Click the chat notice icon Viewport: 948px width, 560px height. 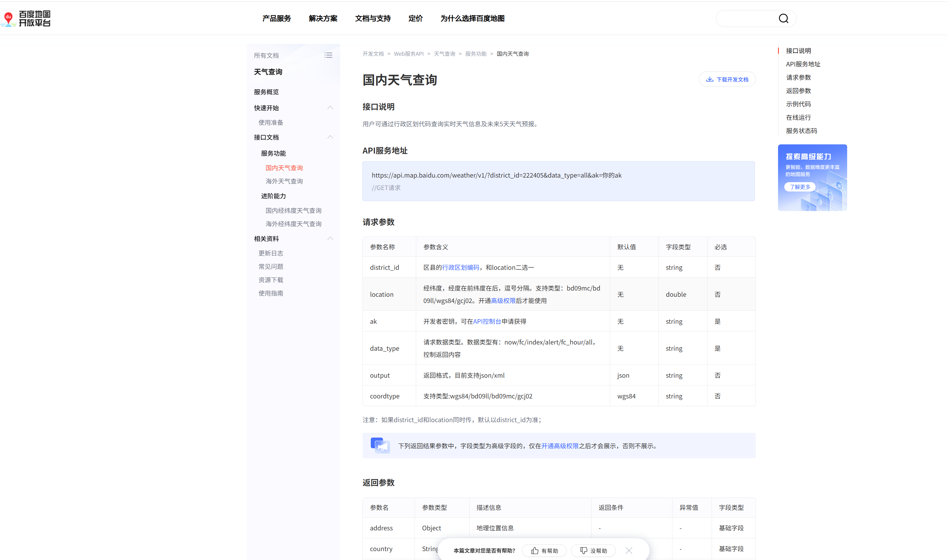click(380, 446)
